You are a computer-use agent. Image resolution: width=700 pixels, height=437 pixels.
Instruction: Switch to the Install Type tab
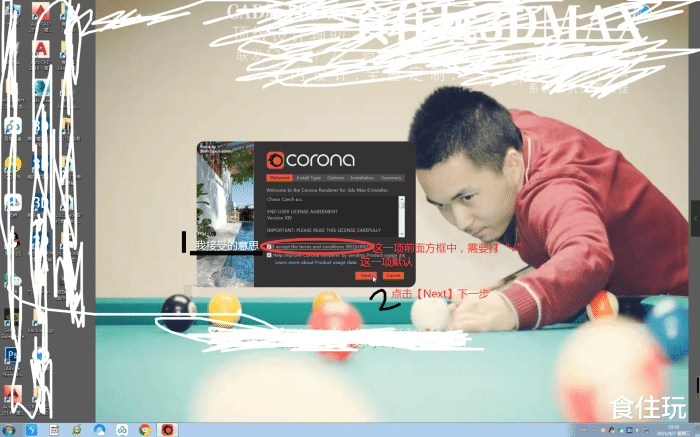point(309,178)
